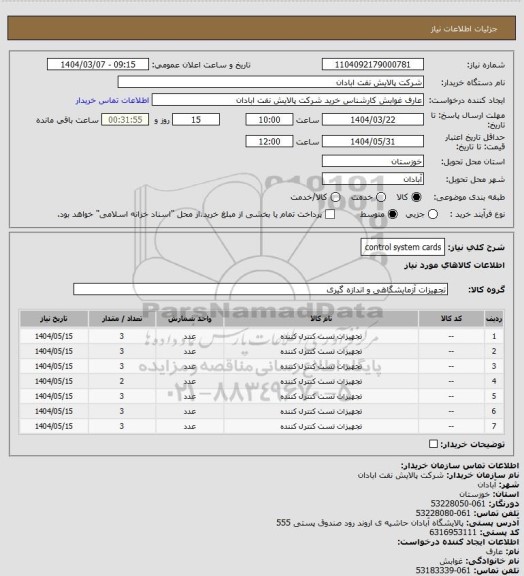524x576 pixels.
Task: Click the تاریخ نیاز column header
Action: click(x=54, y=318)
